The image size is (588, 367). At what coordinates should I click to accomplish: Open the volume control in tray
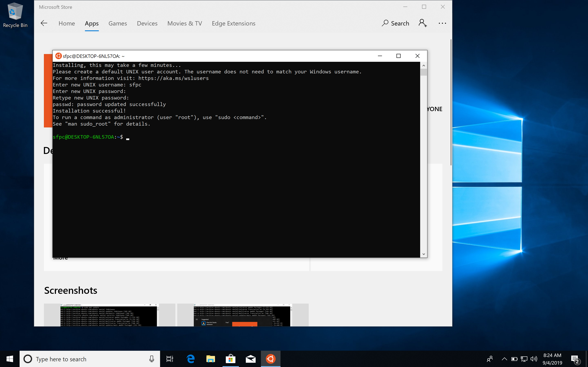pos(534,359)
